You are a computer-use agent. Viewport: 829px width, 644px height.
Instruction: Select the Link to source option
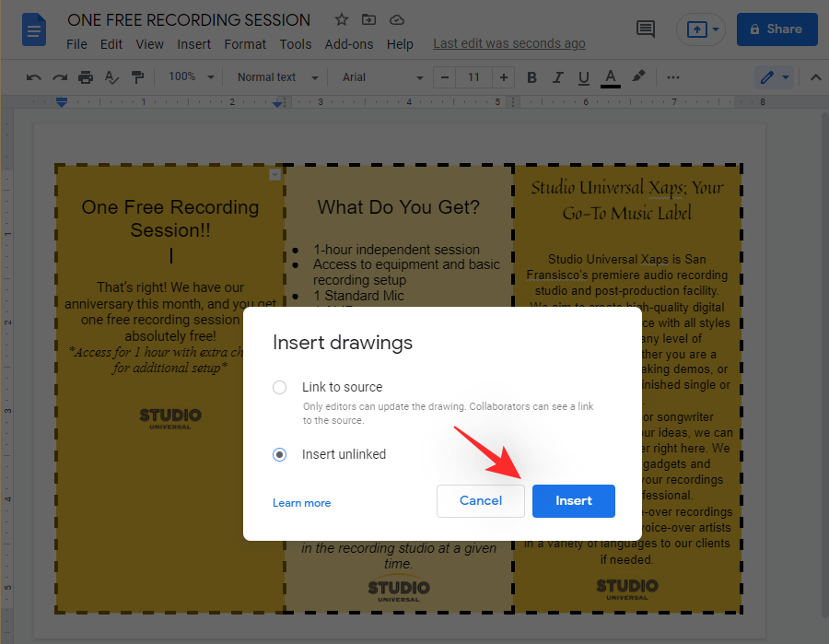[x=280, y=388]
